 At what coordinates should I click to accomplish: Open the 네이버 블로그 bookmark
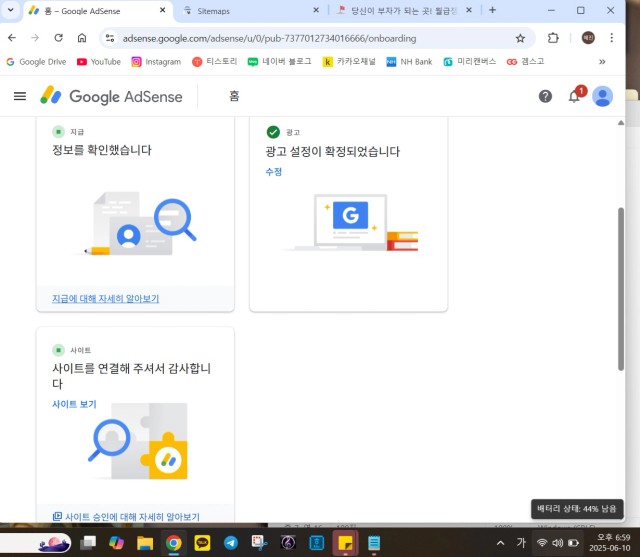(280, 62)
